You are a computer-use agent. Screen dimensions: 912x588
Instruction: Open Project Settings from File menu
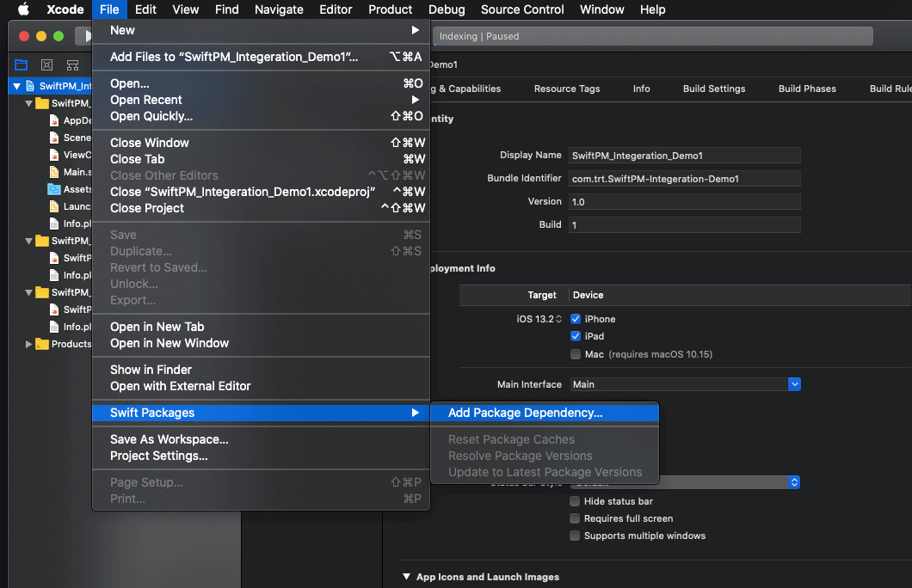(261, 456)
